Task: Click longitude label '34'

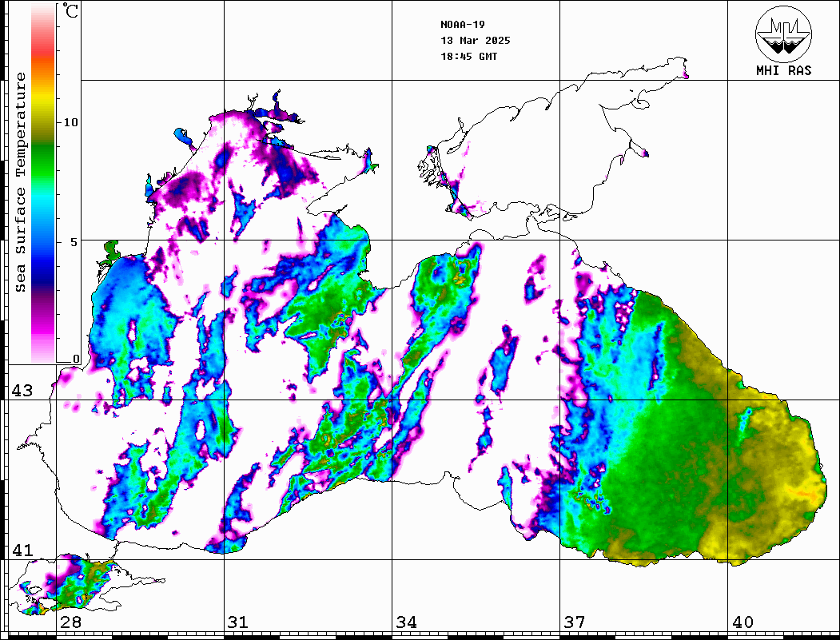Action: [x=406, y=622]
